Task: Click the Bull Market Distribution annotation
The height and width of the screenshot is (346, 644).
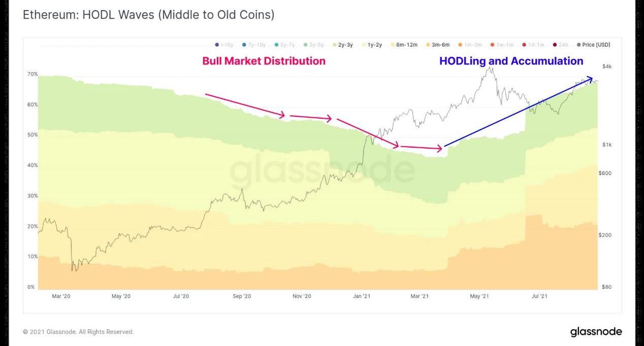Action: click(264, 61)
